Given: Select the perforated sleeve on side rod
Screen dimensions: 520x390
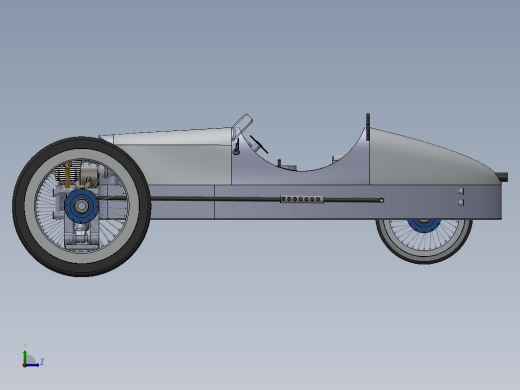Looking at the screenshot, I should [x=302, y=199].
